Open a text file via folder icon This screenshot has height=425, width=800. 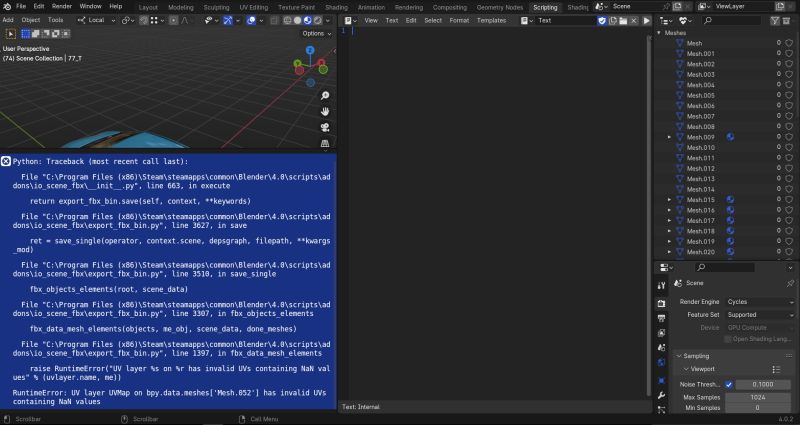[x=623, y=21]
